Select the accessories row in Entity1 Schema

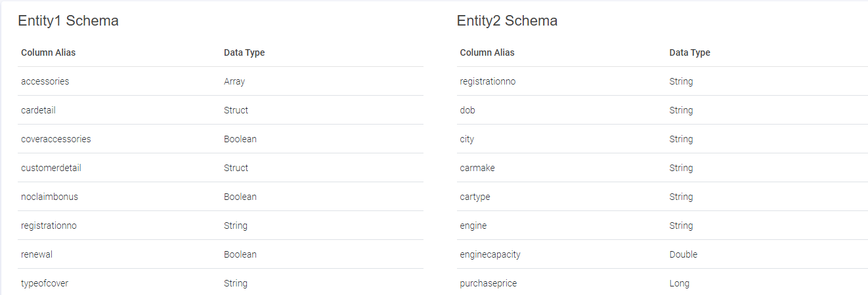click(221, 81)
